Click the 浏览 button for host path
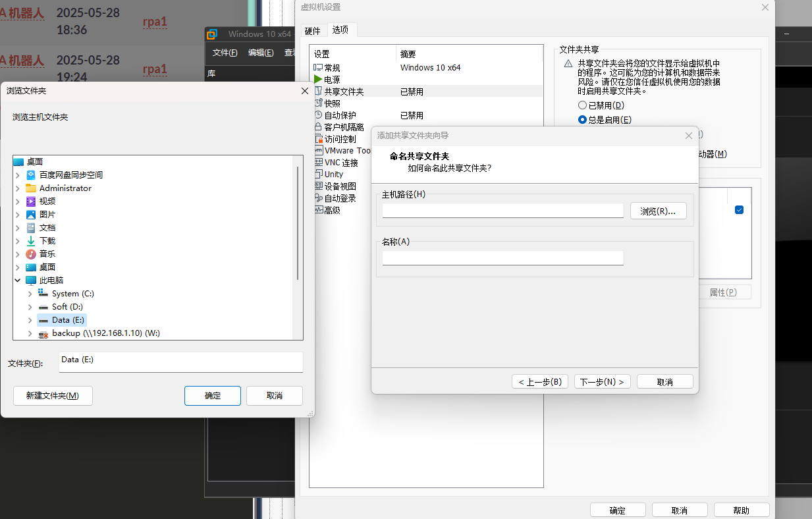The height and width of the screenshot is (519, 812). [x=658, y=210]
